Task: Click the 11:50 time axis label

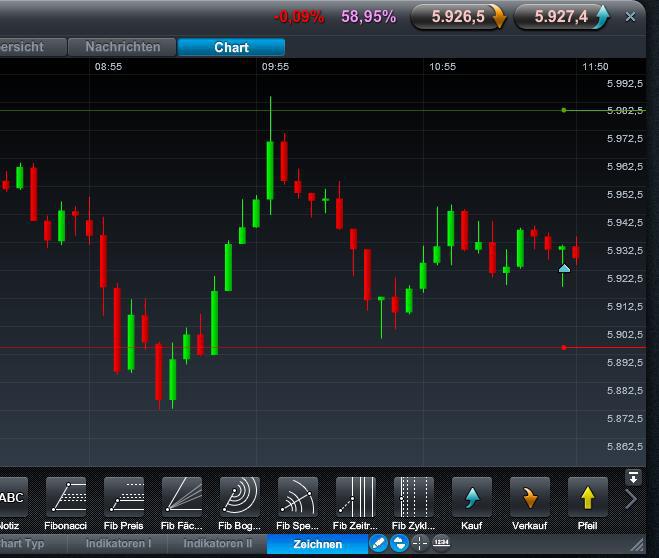Action: tap(595, 66)
